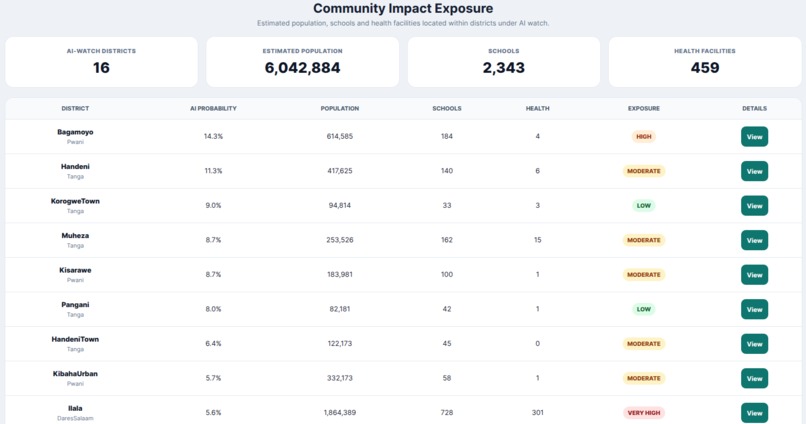Click the Kisarawe district name
Image resolution: width=806 pixels, height=424 pixels.
tap(75, 270)
